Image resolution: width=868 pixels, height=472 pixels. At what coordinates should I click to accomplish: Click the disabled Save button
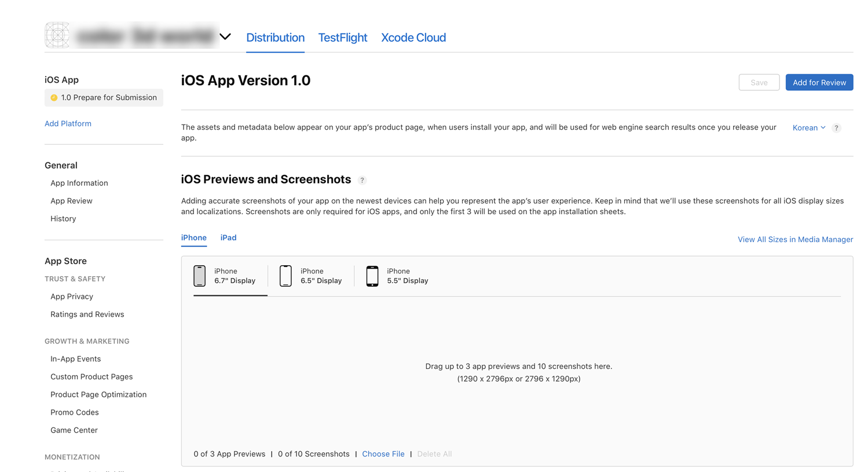[x=759, y=82]
